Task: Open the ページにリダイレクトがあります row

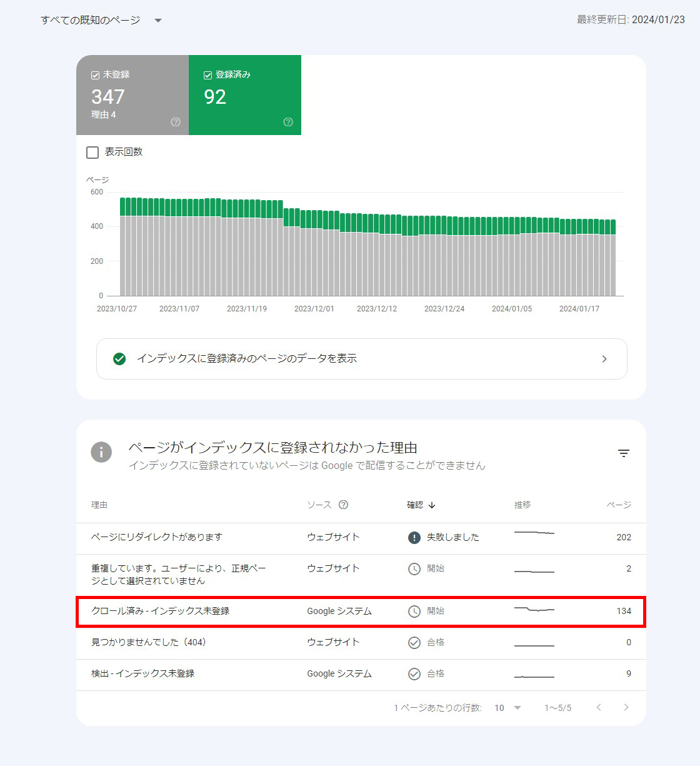Action: (x=157, y=537)
